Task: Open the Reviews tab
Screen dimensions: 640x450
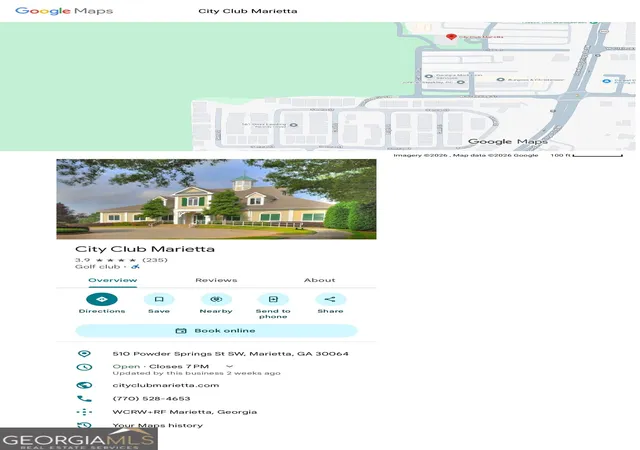Action: coord(216,280)
